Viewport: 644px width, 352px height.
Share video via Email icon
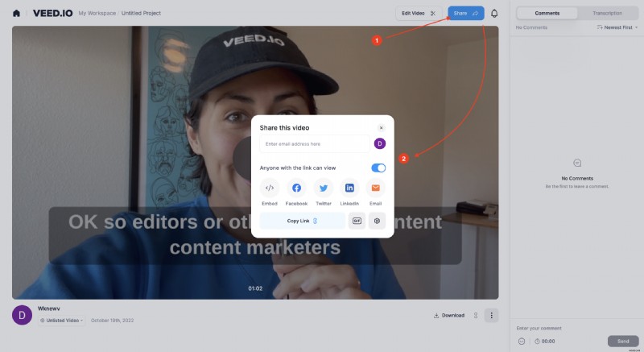point(375,188)
